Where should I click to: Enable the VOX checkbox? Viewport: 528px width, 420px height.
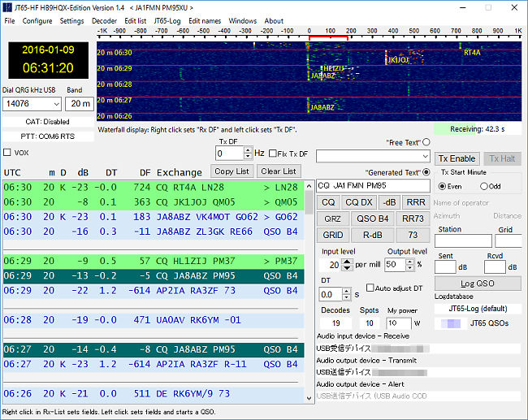pyautogui.click(x=7, y=153)
